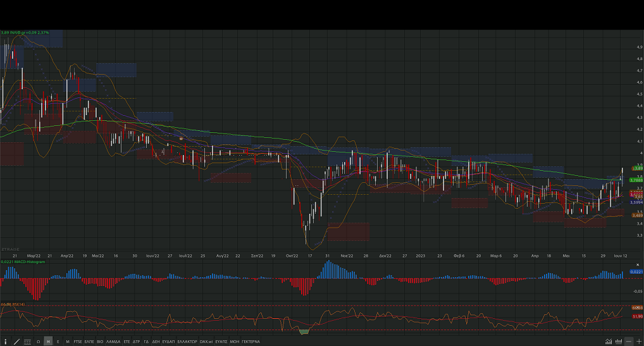Viewport: 644px width, 346px height.
Task: Click the Νοε'22 date axis label
Action: 347,256
